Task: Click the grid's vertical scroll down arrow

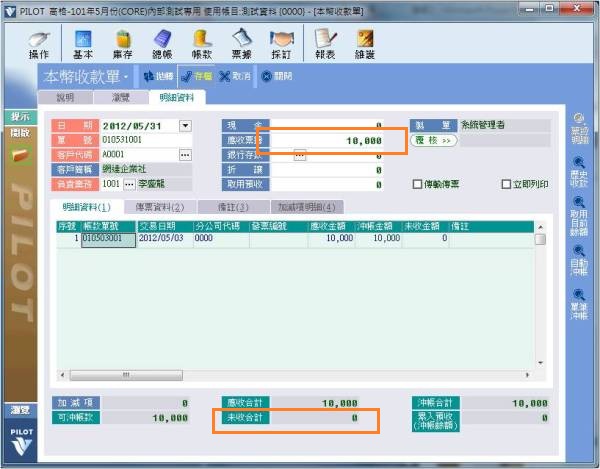Action: point(540,362)
